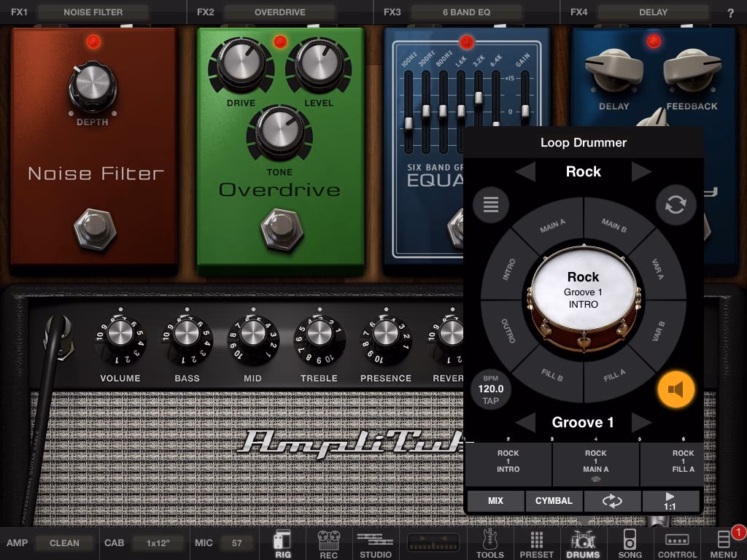Screen dimensions: 747x560
Task: Toggle the Noise Filter red LED
Action: (x=93, y=42)
